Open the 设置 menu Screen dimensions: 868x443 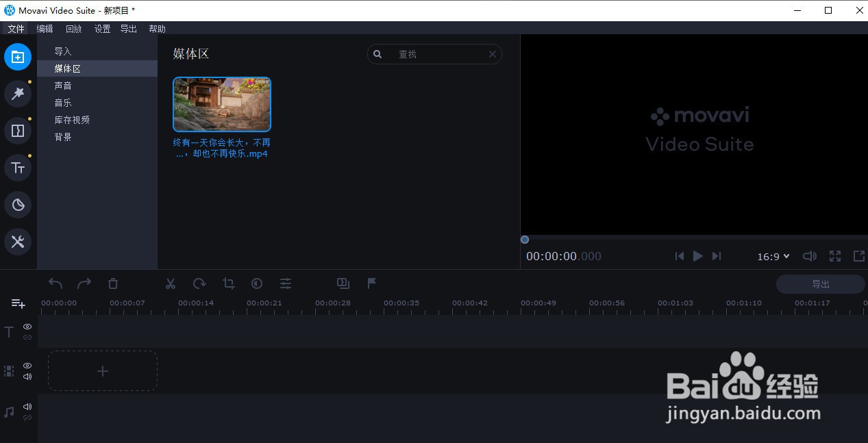(x=101, y=29)
